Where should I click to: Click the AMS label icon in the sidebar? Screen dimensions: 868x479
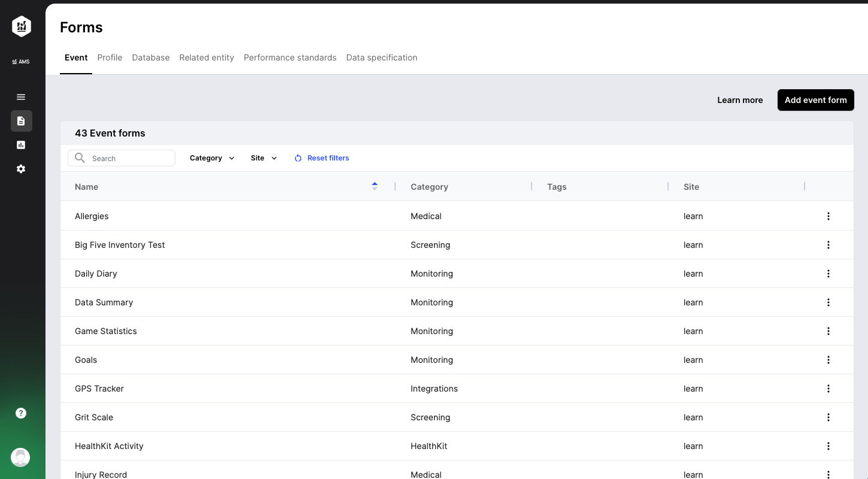(x=22, y=61)
